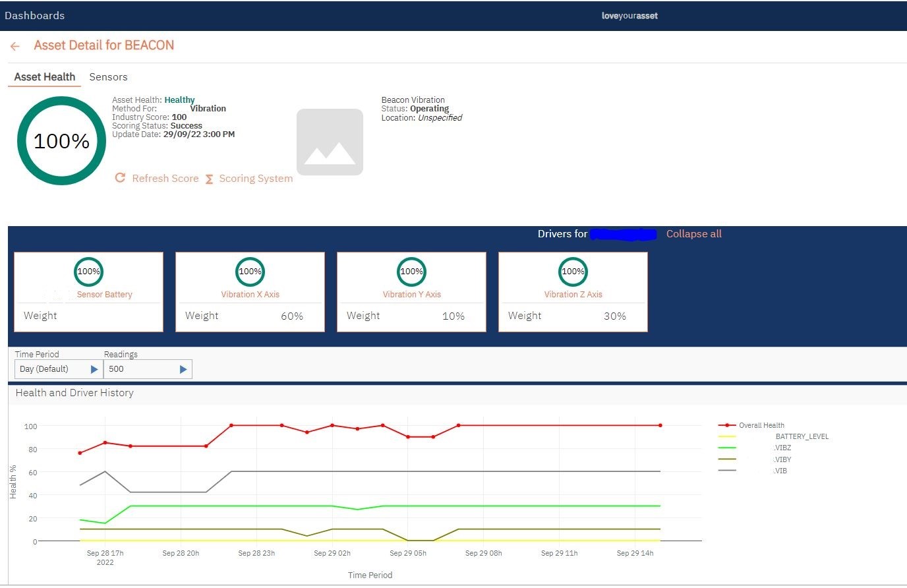Open the Scoring System link
The height and width of the screenshot is (588, 907).
click(256, 178)
